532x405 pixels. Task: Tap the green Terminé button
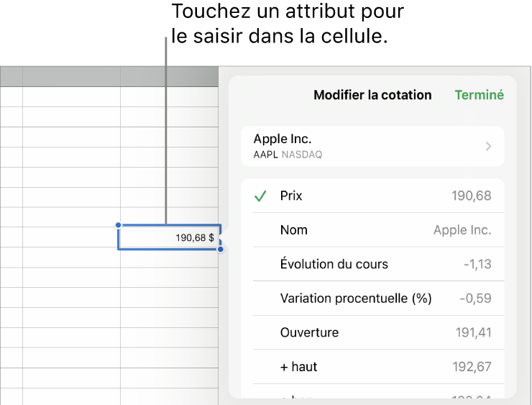coord(479,95)
